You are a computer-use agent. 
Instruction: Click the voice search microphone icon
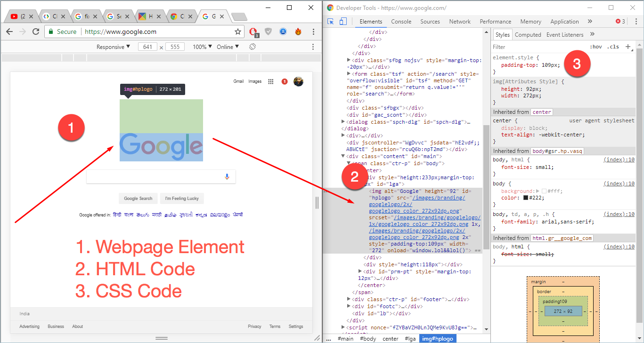tap(227, 176)
